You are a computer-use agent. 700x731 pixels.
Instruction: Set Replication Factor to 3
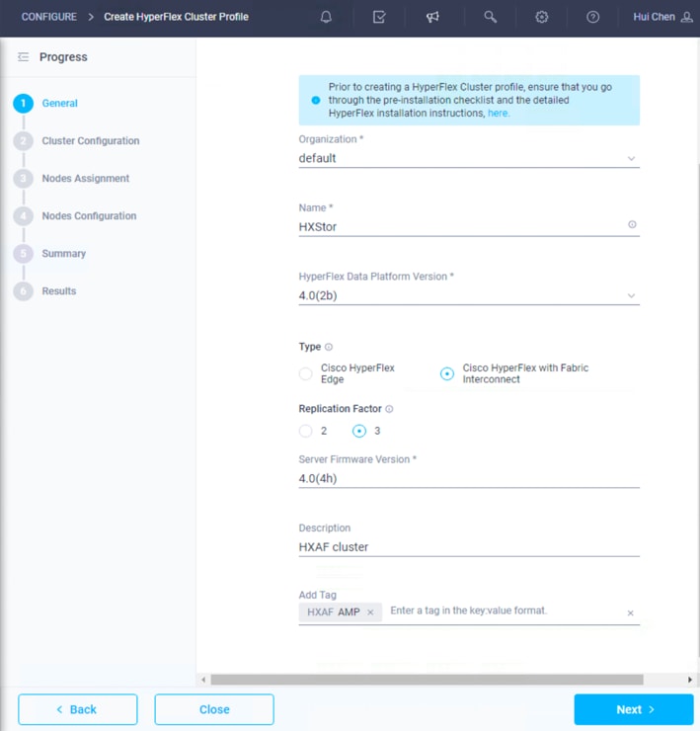click(358, 431)
